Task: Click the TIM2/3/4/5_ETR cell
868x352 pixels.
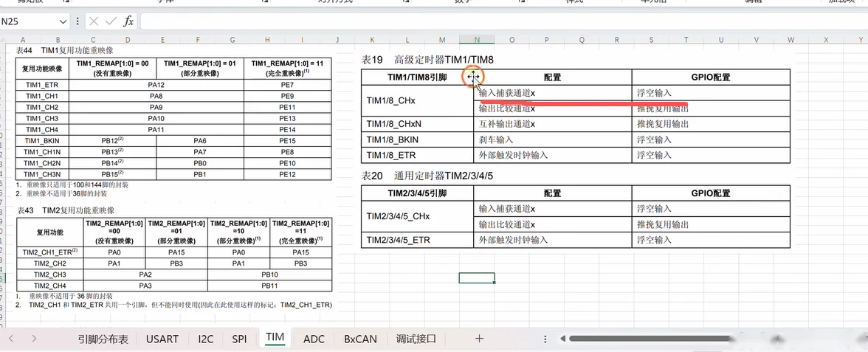Action: coord(417,240)
